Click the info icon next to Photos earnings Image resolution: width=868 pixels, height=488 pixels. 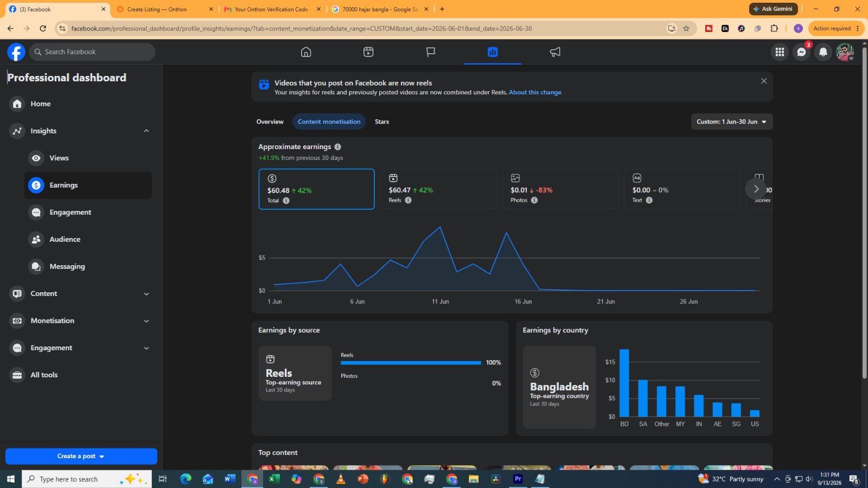pyautogui.click(x=534, y=200)
